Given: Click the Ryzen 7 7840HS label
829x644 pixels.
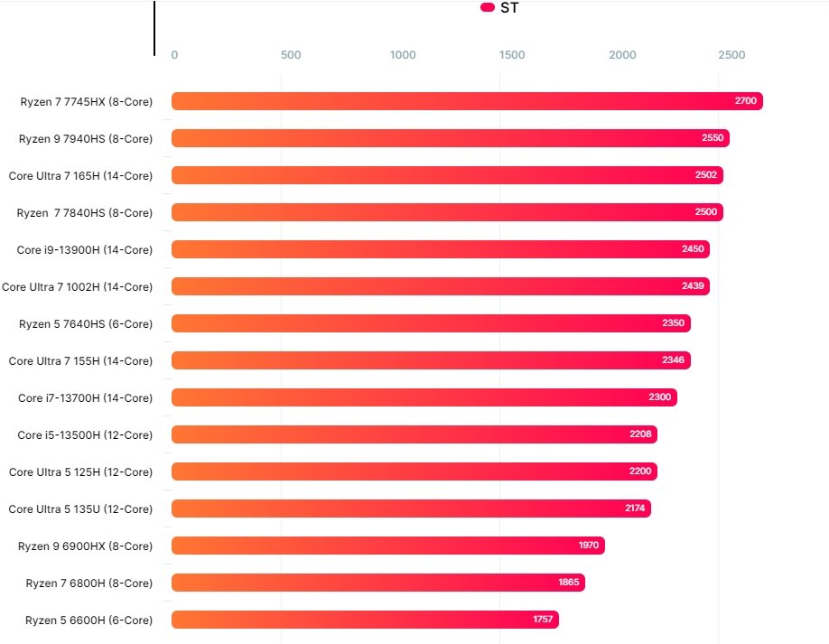Looking at the screenshot, I should (x=85, y=213).
